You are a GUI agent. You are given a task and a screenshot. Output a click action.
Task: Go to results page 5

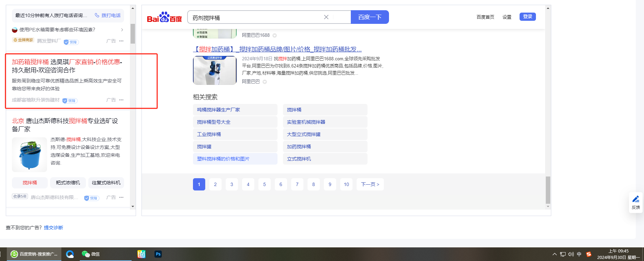tap(265, 184)
